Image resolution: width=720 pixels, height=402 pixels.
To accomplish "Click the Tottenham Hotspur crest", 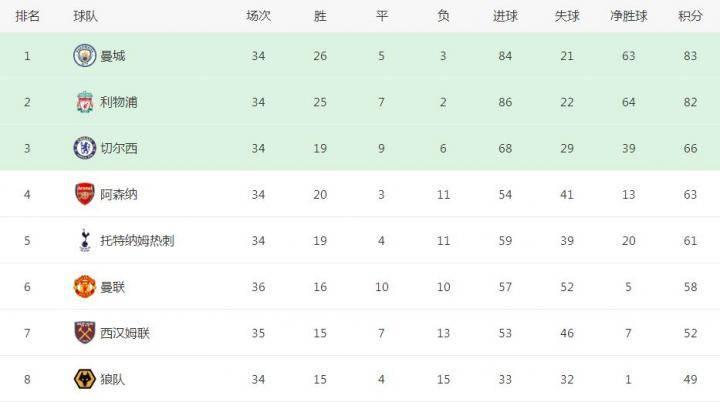I will click(84, 240).
